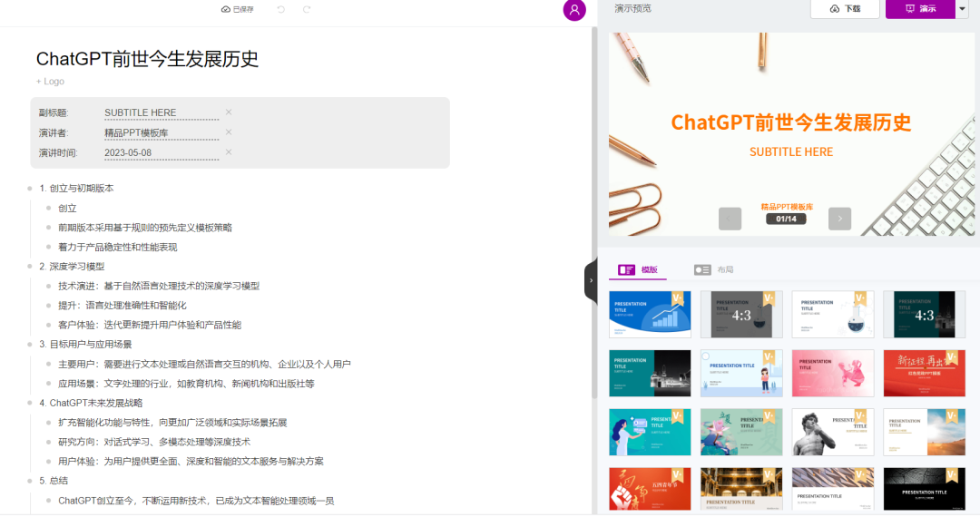Click outline item 5. 总结
980x517 pixels.
coord(54,481)
